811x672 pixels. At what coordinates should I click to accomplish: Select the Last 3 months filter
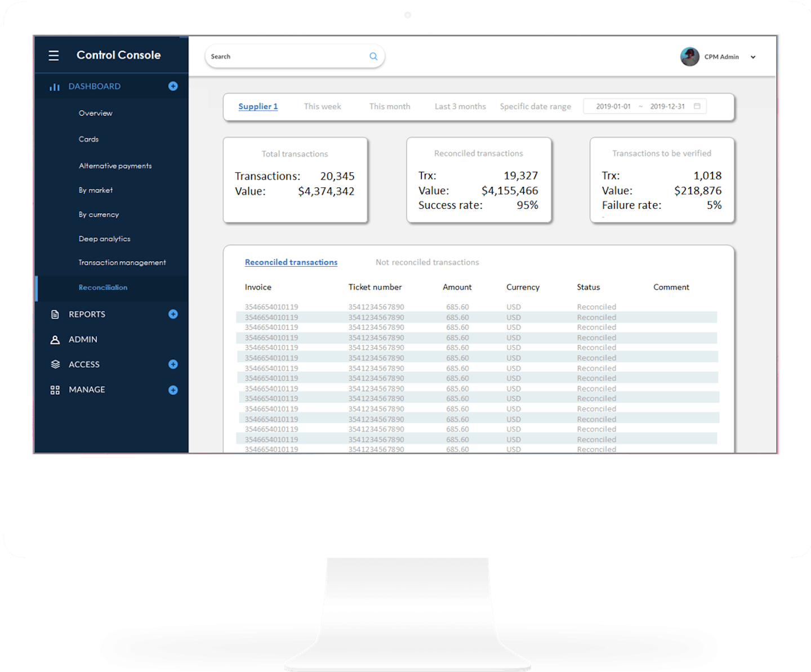pyautogui.click(x=460, y=106)
